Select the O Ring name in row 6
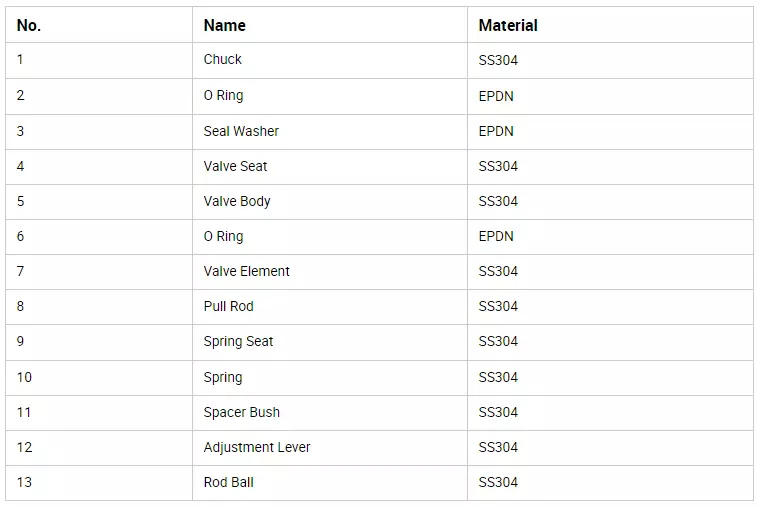757x507 pixels. coord(223,236)
